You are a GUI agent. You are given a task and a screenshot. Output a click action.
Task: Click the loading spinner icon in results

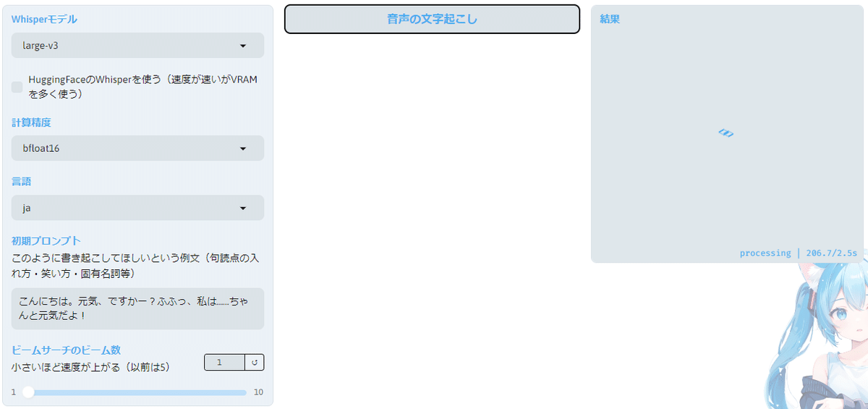tap(726, 133)
